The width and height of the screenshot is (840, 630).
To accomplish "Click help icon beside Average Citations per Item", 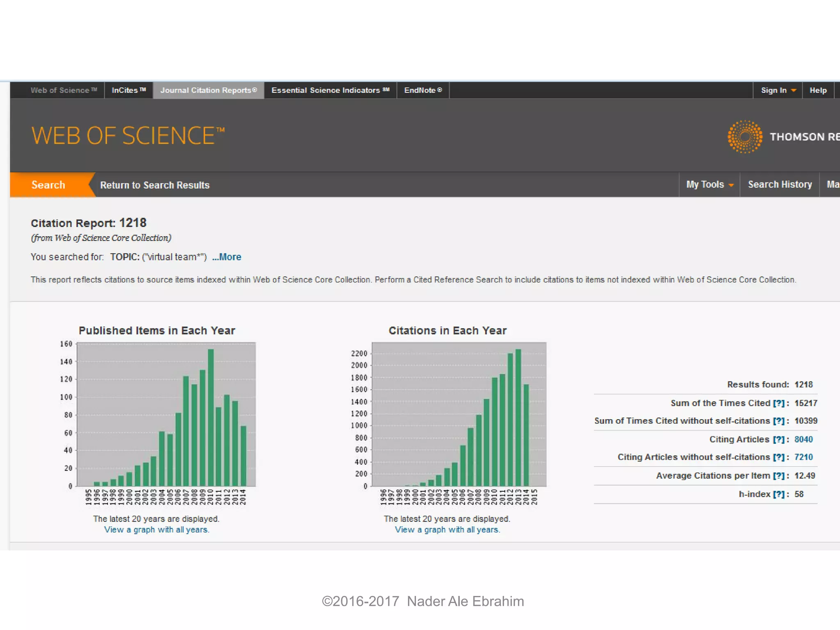I will point(778,476).
